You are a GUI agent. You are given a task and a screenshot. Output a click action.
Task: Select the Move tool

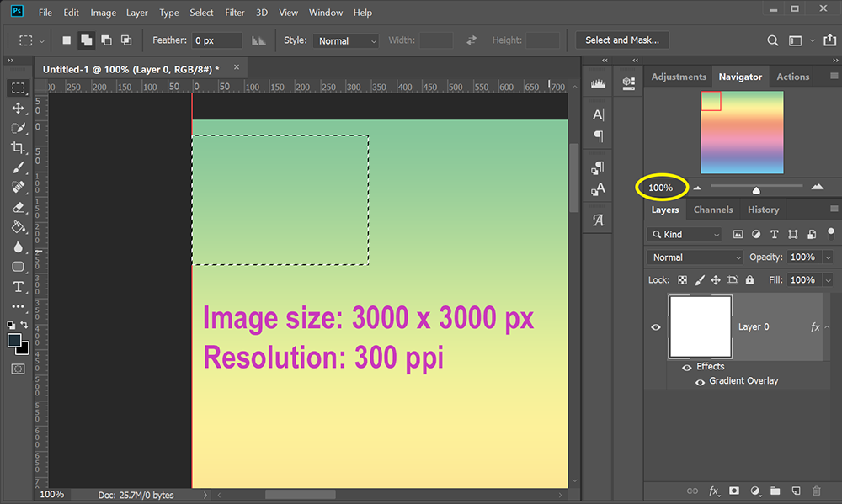point(18,109)
